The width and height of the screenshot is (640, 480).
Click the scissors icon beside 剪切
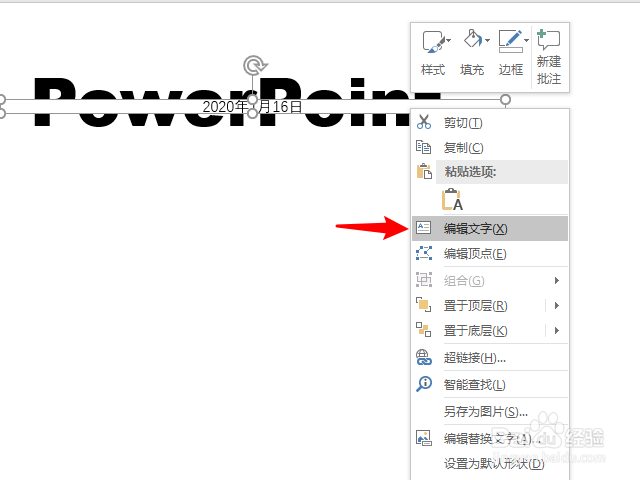point(424,122)
